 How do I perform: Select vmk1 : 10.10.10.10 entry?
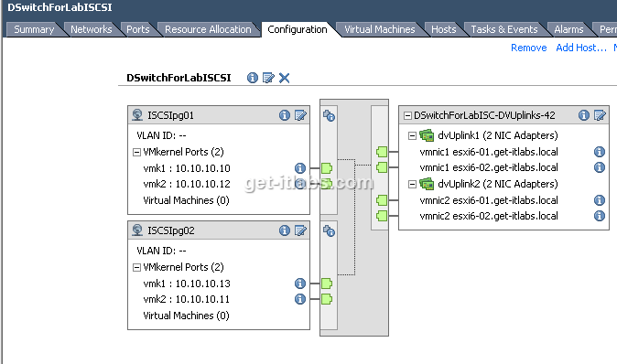(187, 168)
